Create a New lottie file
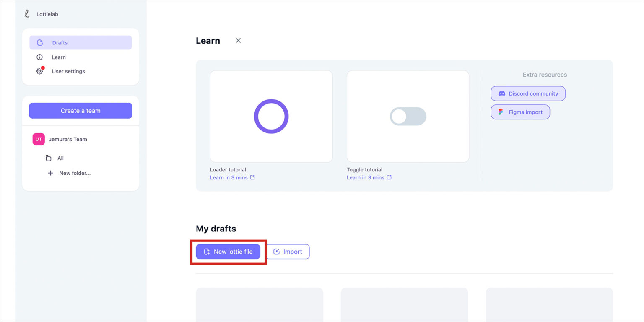The width and height of the screenshot is (644, 322). pyautogui.click(x=228, y=252)
